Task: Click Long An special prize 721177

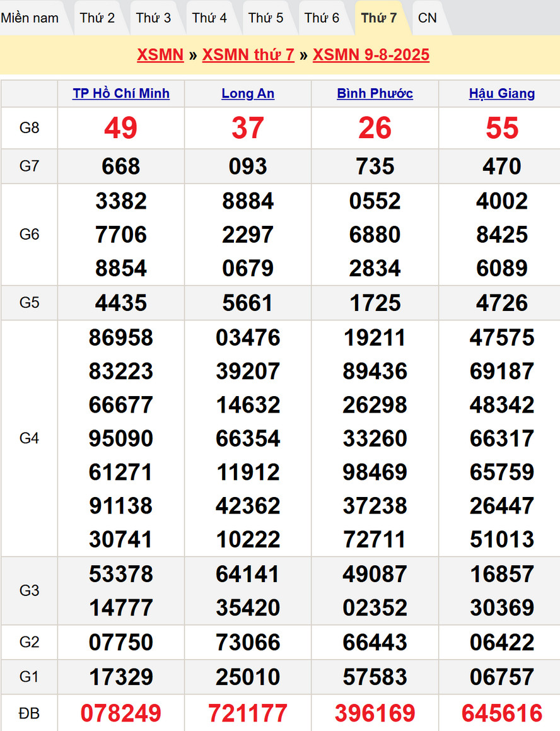Action: (248, 713)
